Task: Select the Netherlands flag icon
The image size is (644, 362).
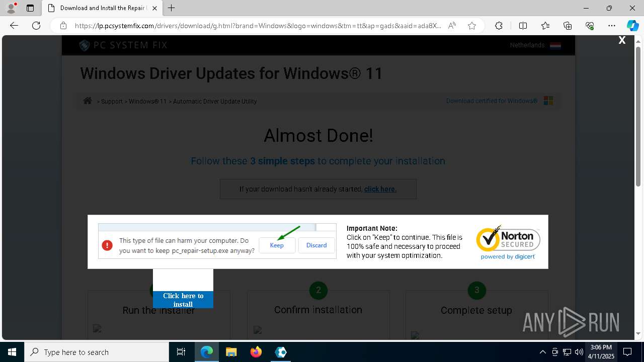Action: 555,45
